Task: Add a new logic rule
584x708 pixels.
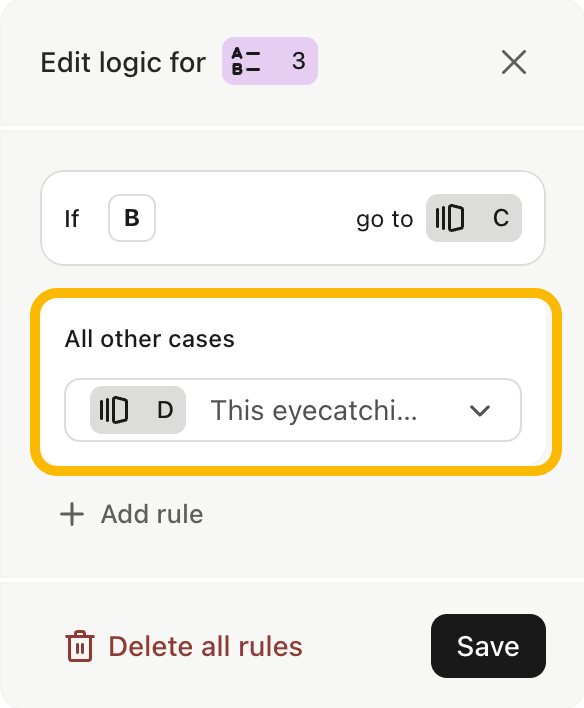Action: click(x=131, y=514)
